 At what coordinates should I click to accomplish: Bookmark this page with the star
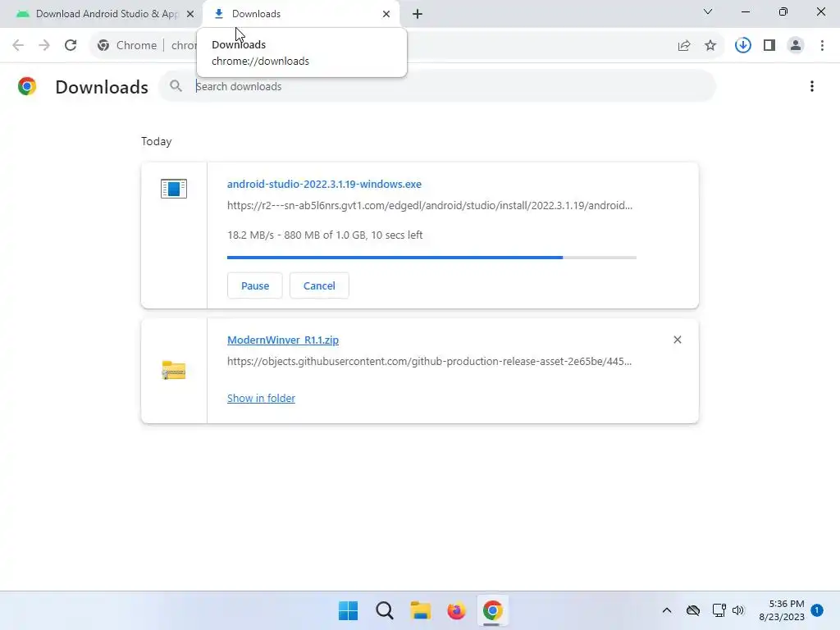click(x=710, y=46)
